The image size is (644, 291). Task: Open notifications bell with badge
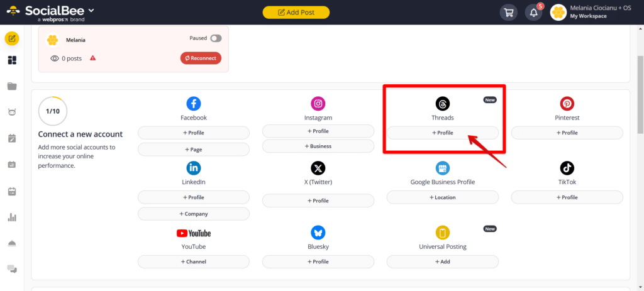coord(533,13)
